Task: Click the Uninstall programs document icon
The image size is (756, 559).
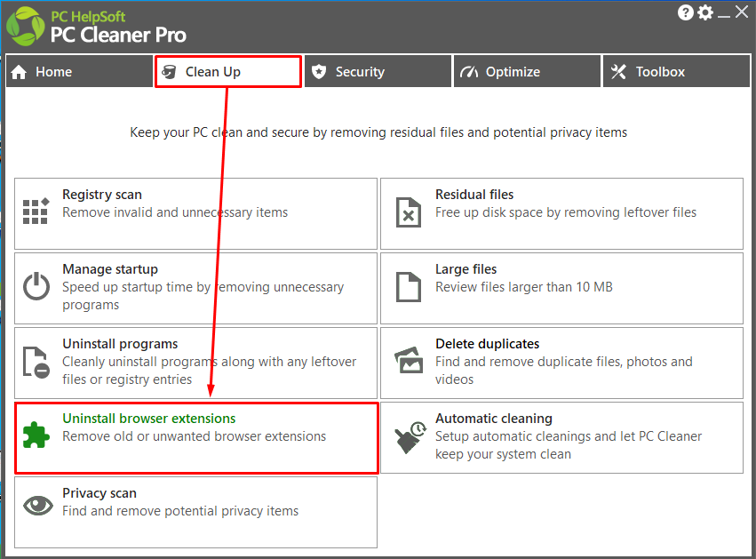Action: click(36, 362)
